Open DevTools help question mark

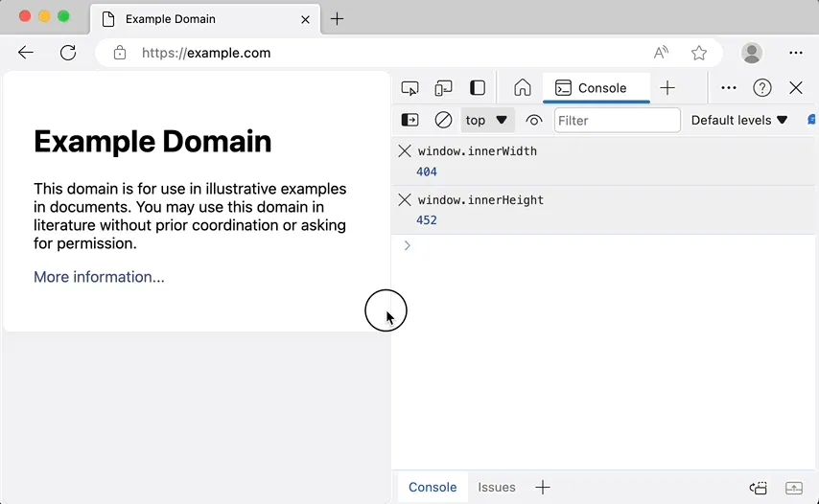[762, 87]
